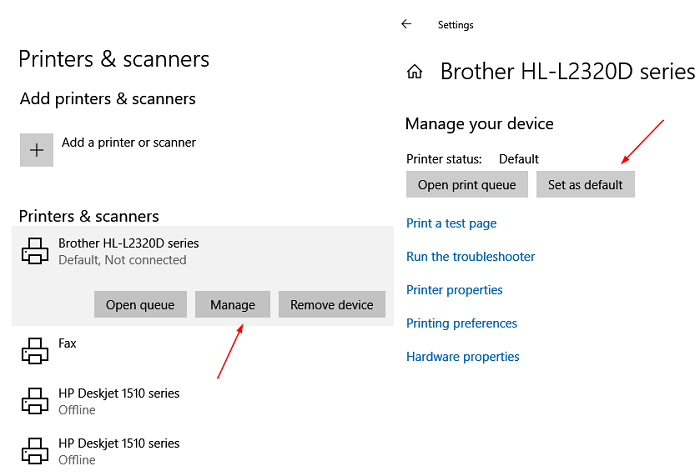The image size is (700, 476).
Task: Click the Fax printer icon
Action: pos(35,351)
